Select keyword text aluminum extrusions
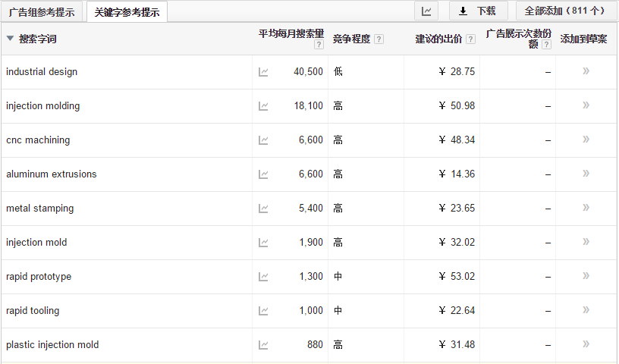619x364 pixels. (52, 174)
